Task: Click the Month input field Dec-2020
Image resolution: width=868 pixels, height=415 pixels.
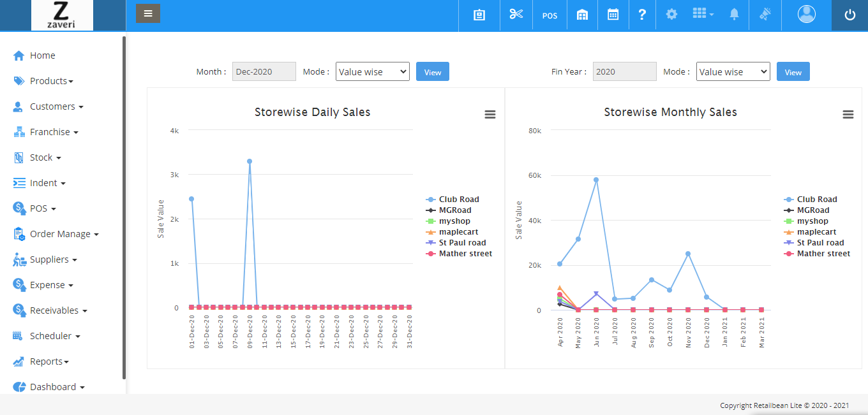Action: pyautogui.click(x=264, y=72)
